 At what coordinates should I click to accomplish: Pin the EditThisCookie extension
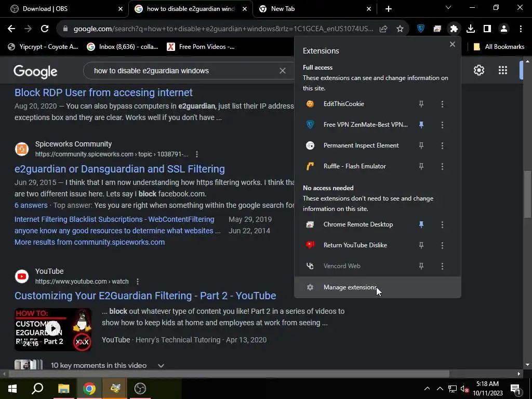tap(421, 104)
